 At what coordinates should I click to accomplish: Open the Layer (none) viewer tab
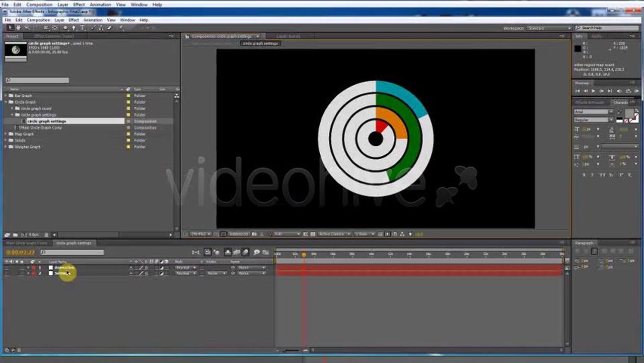289,36
